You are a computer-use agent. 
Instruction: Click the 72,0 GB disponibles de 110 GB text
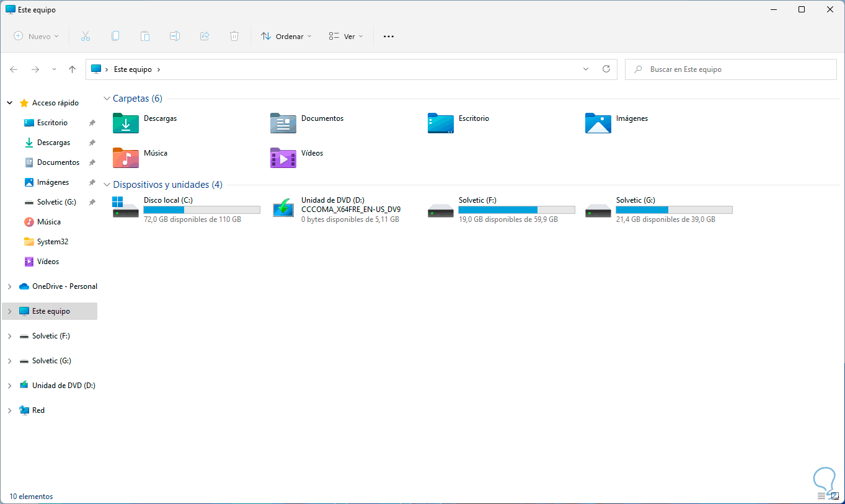[x=192, y=219]
